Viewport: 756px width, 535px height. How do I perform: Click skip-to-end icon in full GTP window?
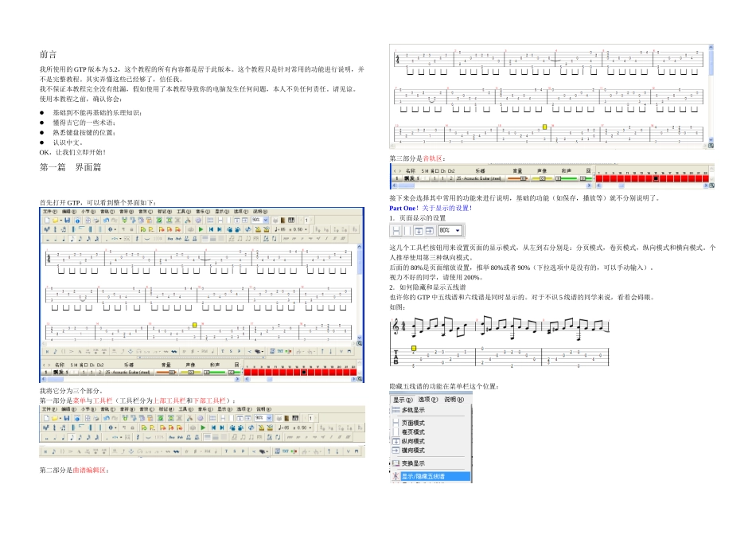(220, 229)
